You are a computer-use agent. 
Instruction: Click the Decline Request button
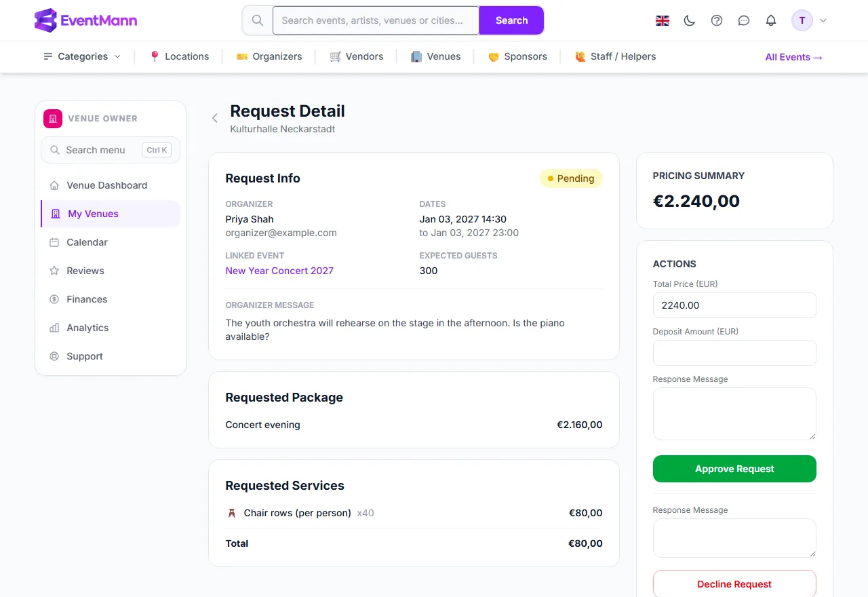(x=734, y=584)
